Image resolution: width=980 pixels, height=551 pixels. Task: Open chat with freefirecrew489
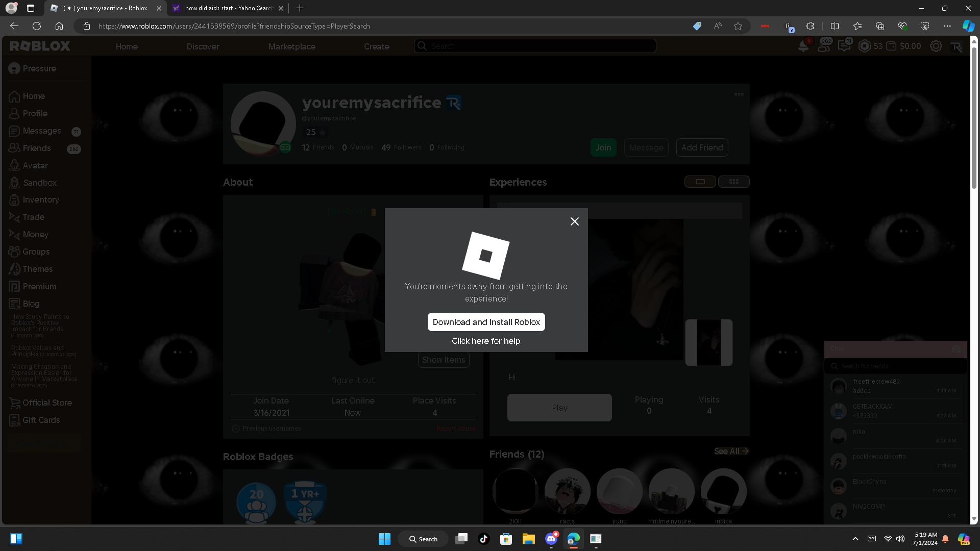[896, 386]
